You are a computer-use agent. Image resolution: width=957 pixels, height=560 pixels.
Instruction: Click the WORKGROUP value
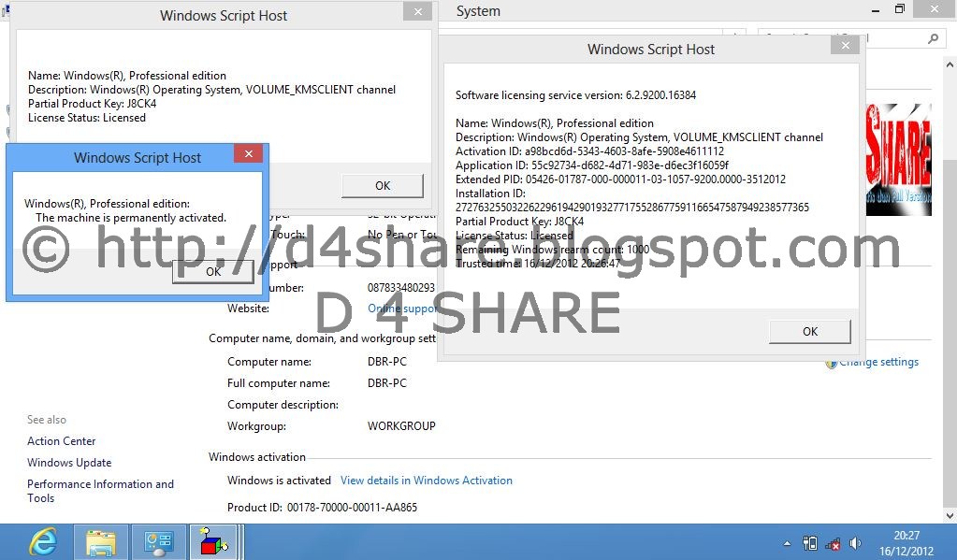click(x=401, y=425)
